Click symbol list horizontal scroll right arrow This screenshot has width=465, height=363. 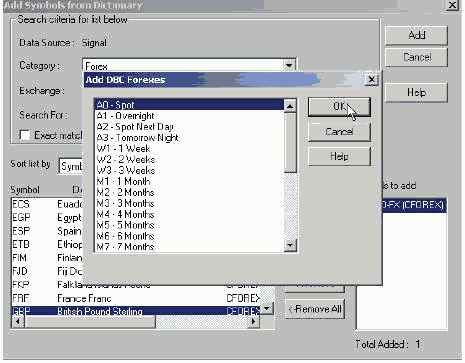253,321
